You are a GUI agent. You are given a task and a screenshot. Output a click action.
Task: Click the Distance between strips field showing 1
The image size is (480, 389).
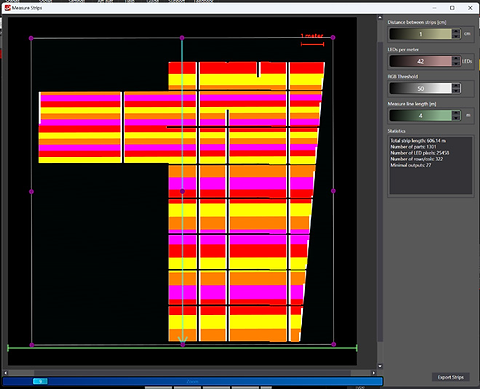[x=421, y=34]
